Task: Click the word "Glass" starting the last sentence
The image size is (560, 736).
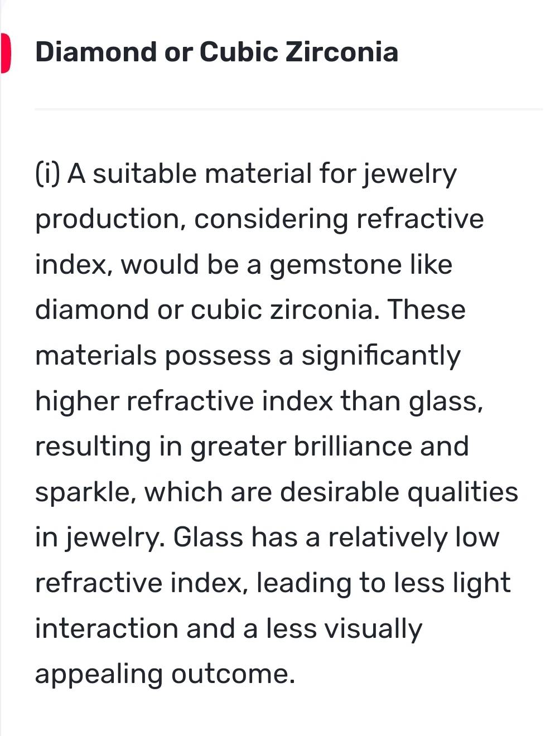Action: pyautogui.click(x=208, y=538)
